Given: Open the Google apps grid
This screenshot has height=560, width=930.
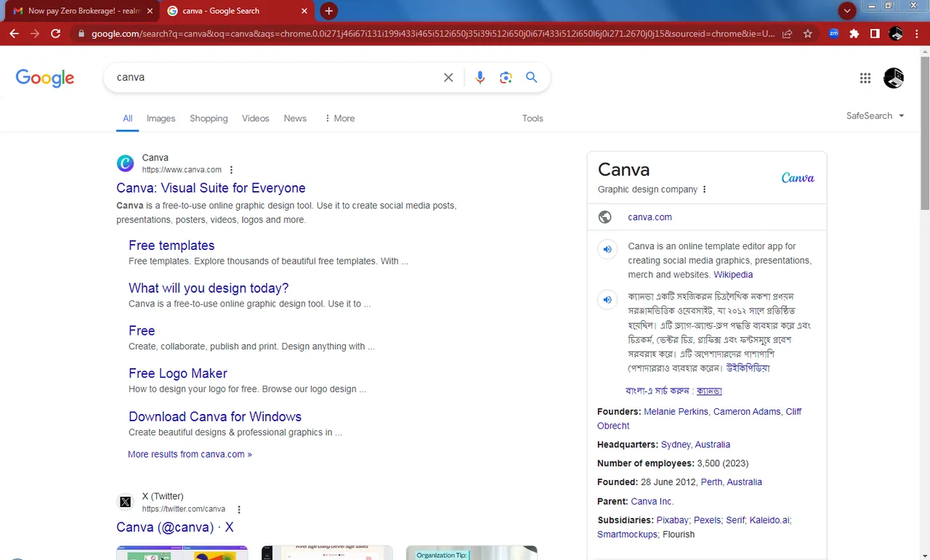Looking at the screenshot, I should coord(865,78).
